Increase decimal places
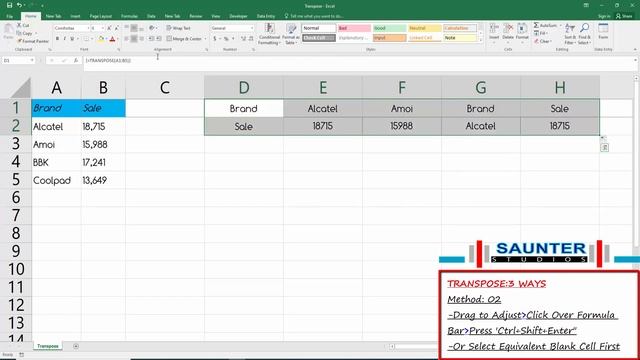The image size is (640, 360). 243,39
